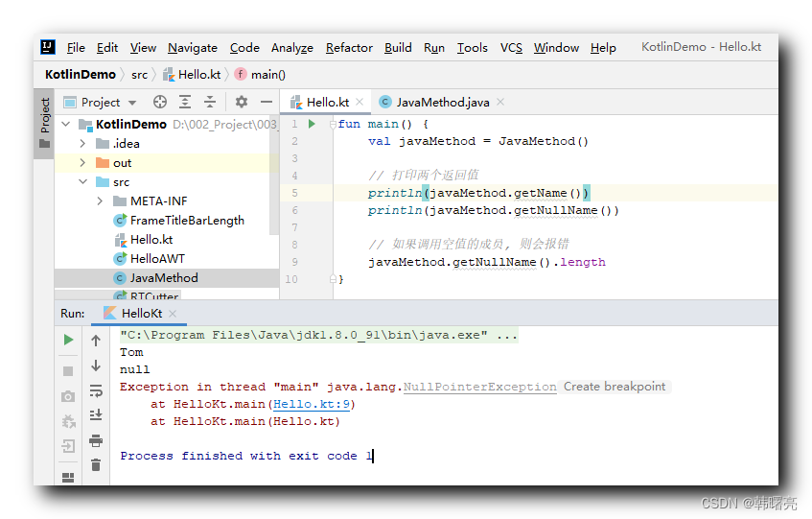
Task: Open the Build menu
Action: pos(398,48)
